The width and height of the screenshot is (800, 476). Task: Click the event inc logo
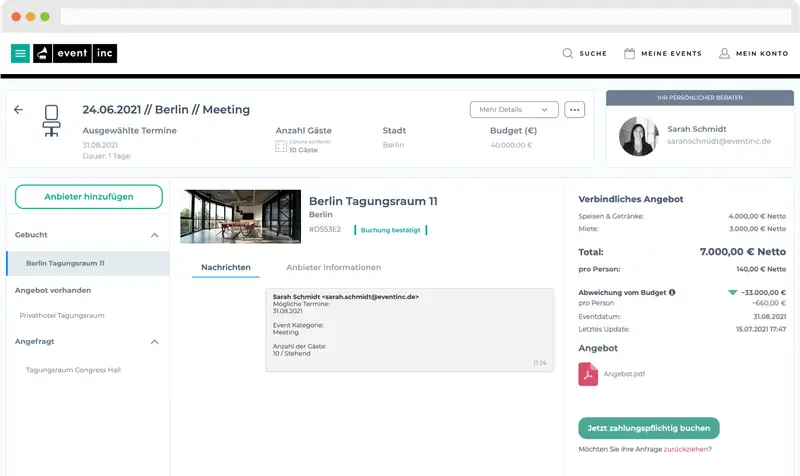click(x=75, y=53)
